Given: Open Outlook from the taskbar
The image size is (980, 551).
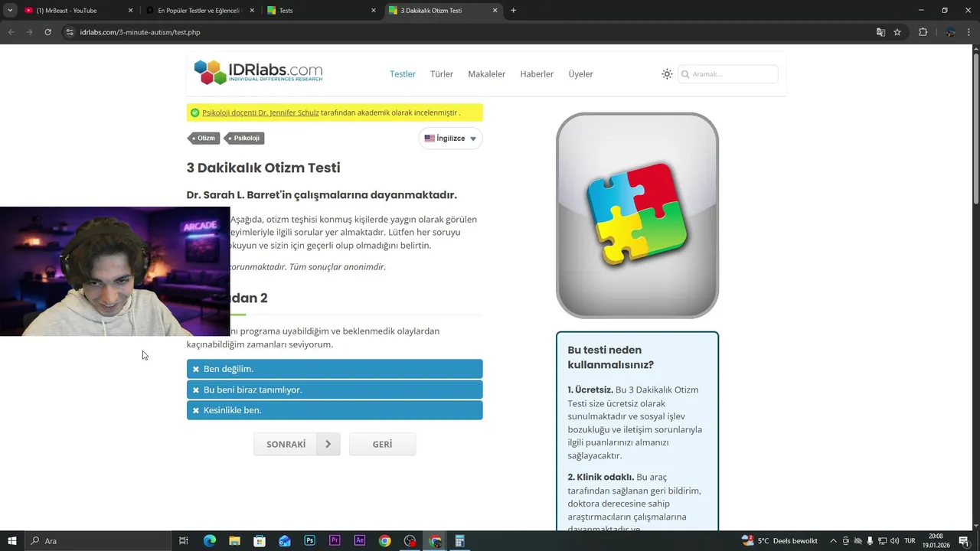Looking at the screenshot, I should click(284, 541).
